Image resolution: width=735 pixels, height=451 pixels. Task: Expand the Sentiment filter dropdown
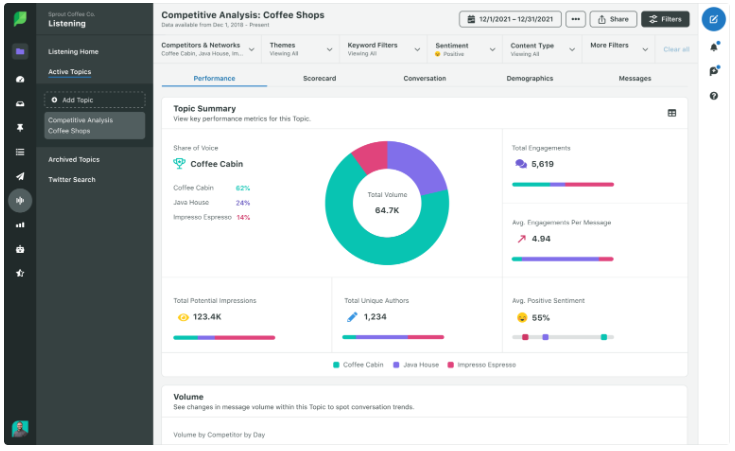click(x=465, y=49)
